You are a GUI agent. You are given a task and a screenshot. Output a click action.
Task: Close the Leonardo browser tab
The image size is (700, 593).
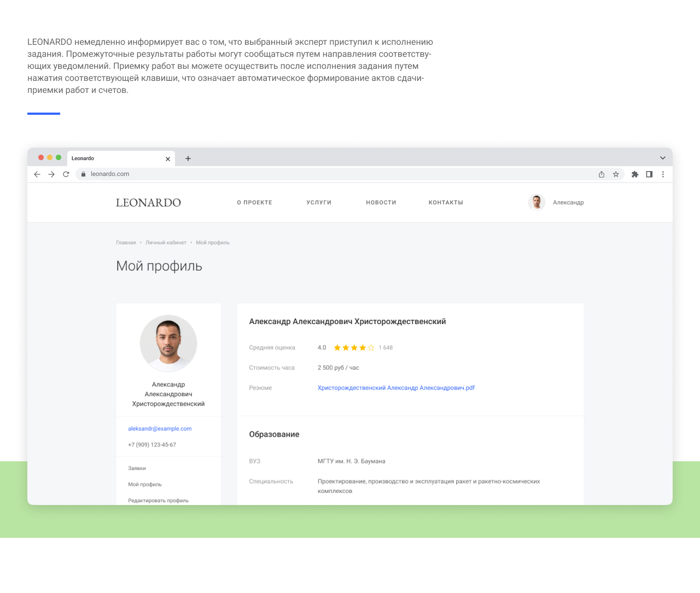point(168,159)
